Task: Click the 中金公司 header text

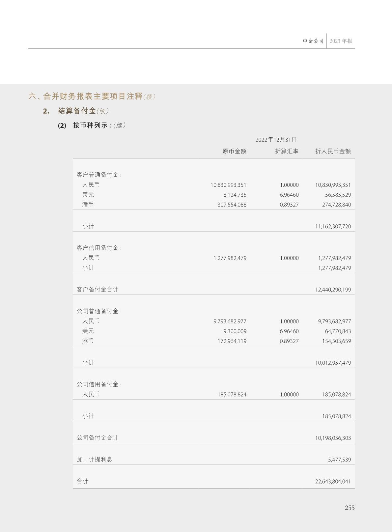Action: click(x=313, y=41)
